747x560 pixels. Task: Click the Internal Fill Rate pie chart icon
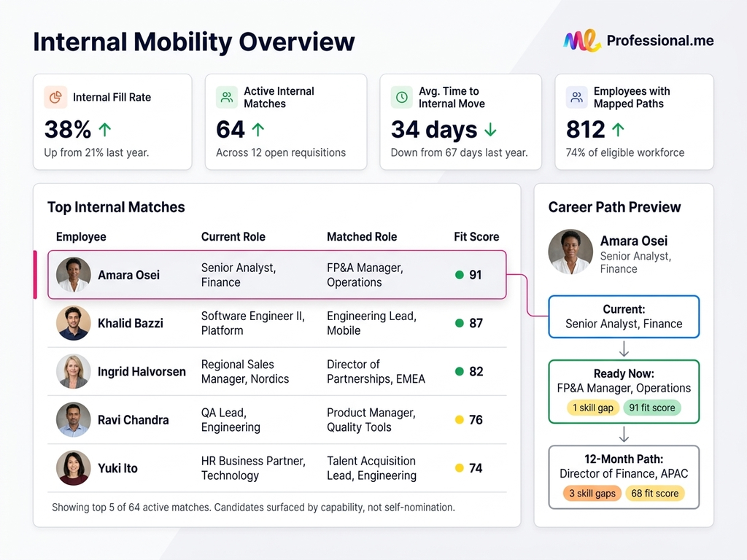pyautogui.click(x=56, y=97)
